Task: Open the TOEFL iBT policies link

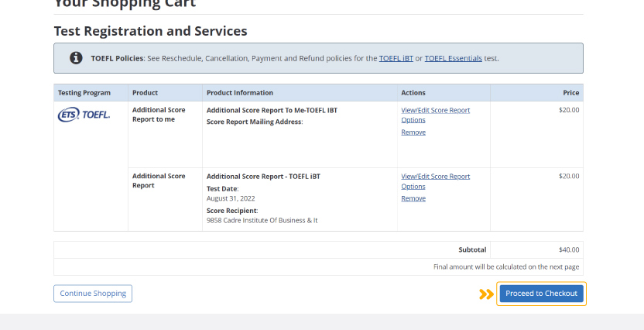Action: pos(396,58)
